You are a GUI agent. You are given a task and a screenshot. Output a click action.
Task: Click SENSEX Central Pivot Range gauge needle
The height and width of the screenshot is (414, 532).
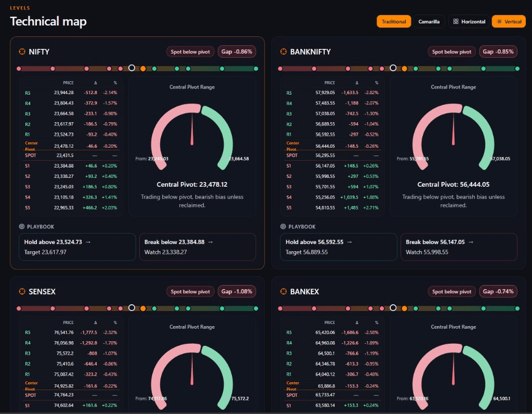point(192,369)
